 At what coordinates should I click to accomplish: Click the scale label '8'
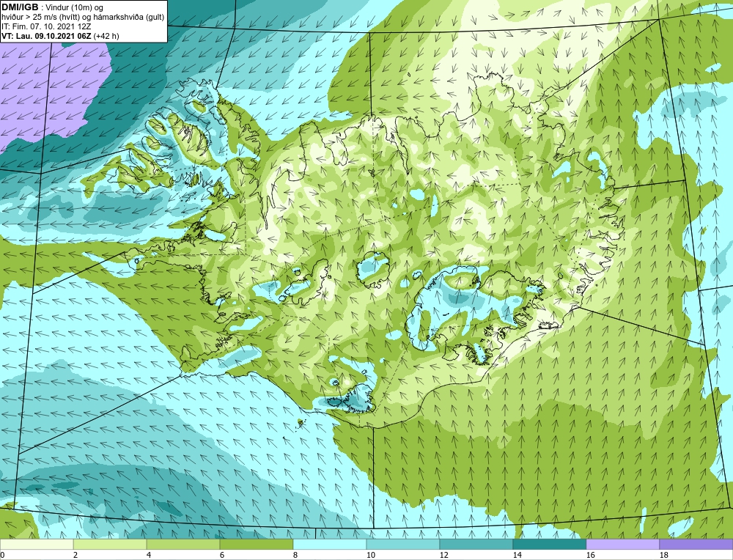tap(295, 555)
